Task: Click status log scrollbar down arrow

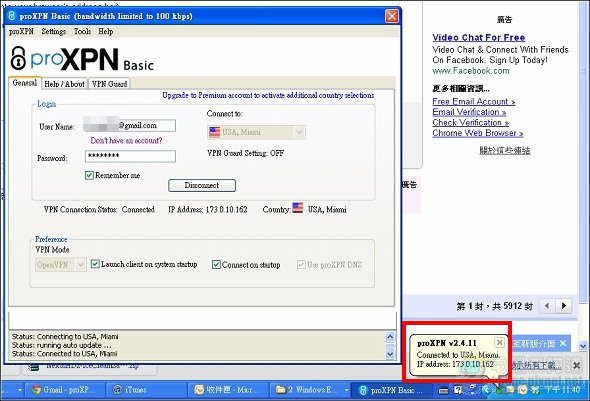Action: click(390, 353)
